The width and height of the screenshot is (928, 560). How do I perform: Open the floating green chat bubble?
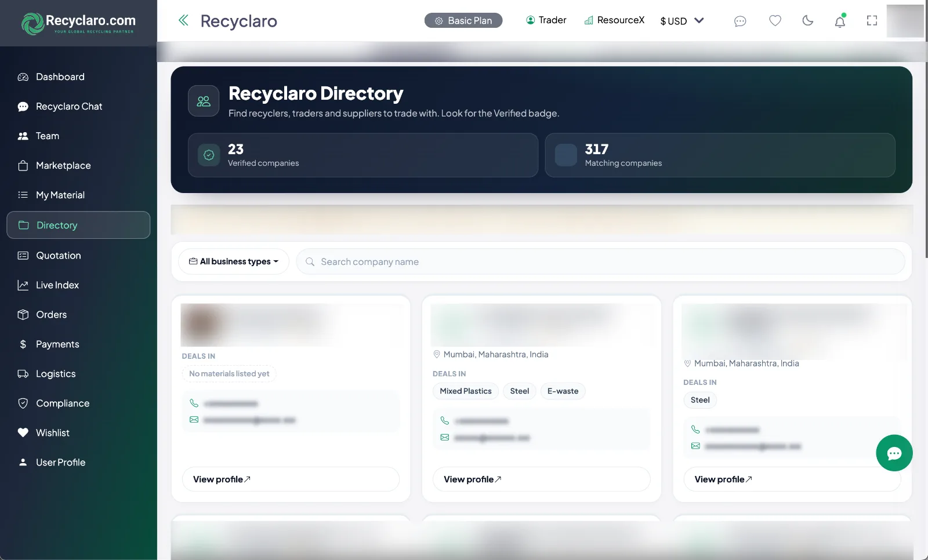tap(894, 453)
